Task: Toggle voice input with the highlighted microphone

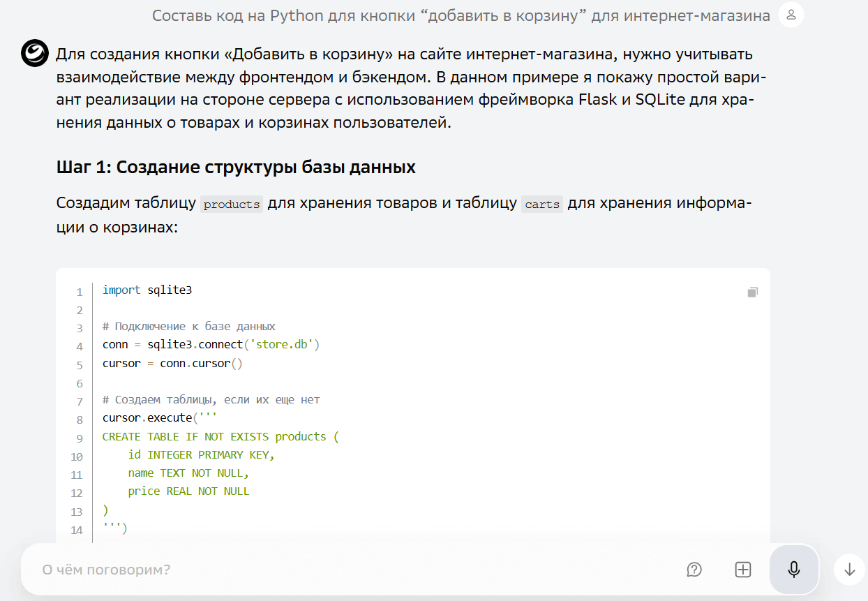Action: (x=793, y=569)
